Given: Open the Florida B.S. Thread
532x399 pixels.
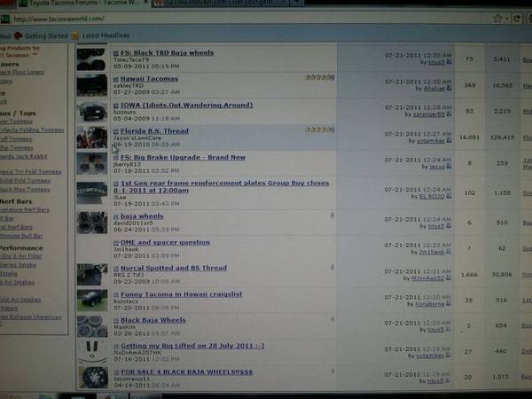Looking at the screenshot, I should pos(154,131).
